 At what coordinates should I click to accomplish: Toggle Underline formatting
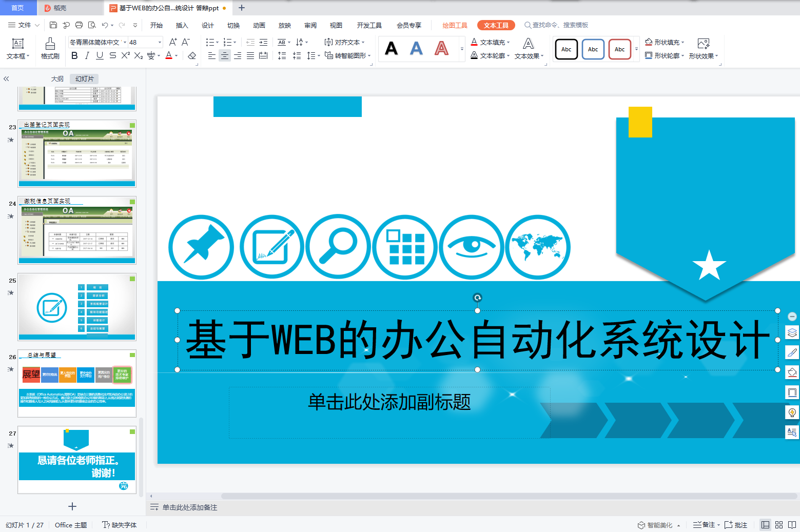(x=100, y=55)
